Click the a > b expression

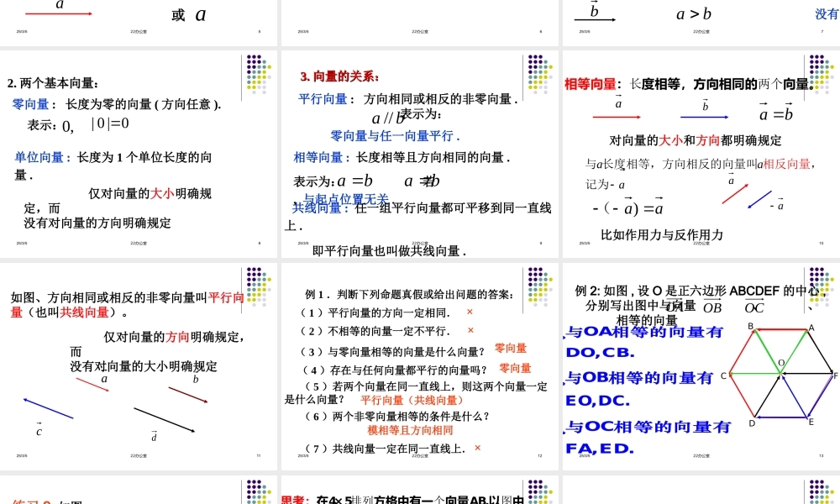pos(694,14)
